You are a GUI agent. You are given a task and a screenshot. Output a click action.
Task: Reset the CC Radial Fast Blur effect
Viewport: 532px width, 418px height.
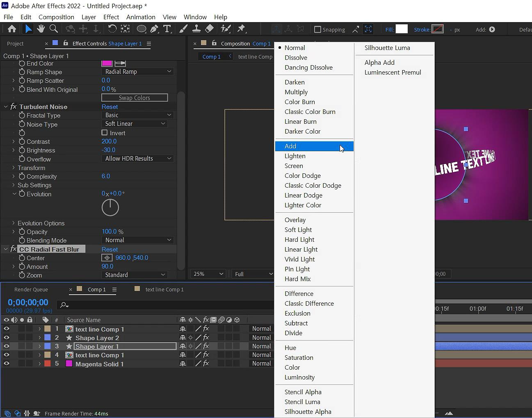pyautogui.click(x=110, y=249)
